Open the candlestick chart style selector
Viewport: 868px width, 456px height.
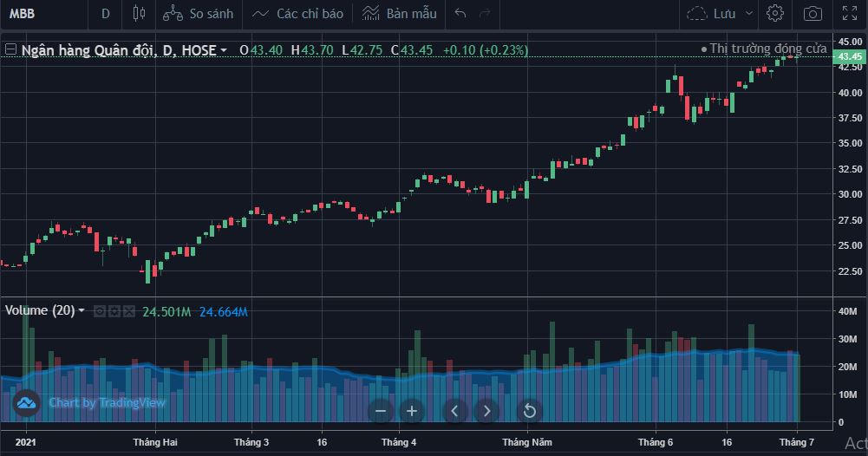point(139,14)
